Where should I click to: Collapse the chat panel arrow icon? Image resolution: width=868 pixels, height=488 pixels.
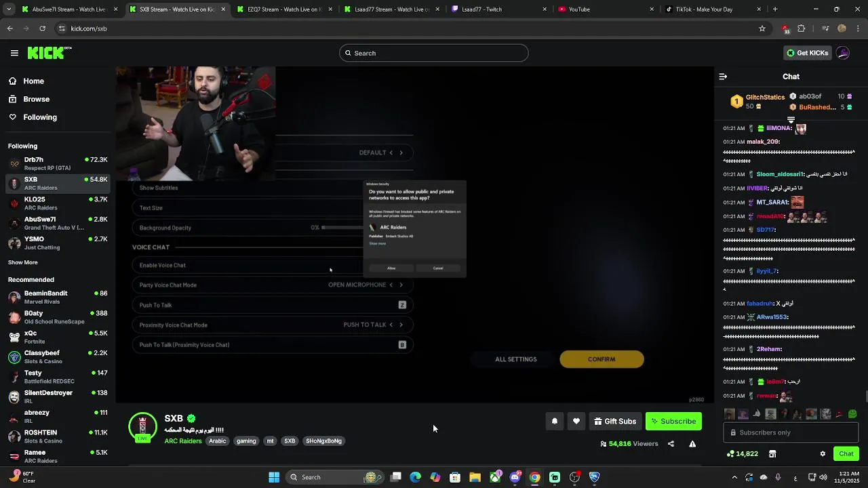[x=723, y=77]
